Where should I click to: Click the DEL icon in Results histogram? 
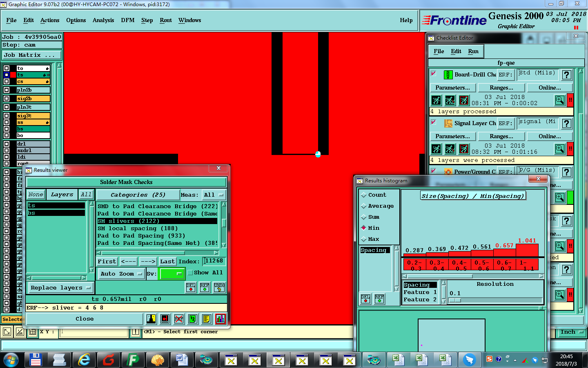(x=365, y=299)
